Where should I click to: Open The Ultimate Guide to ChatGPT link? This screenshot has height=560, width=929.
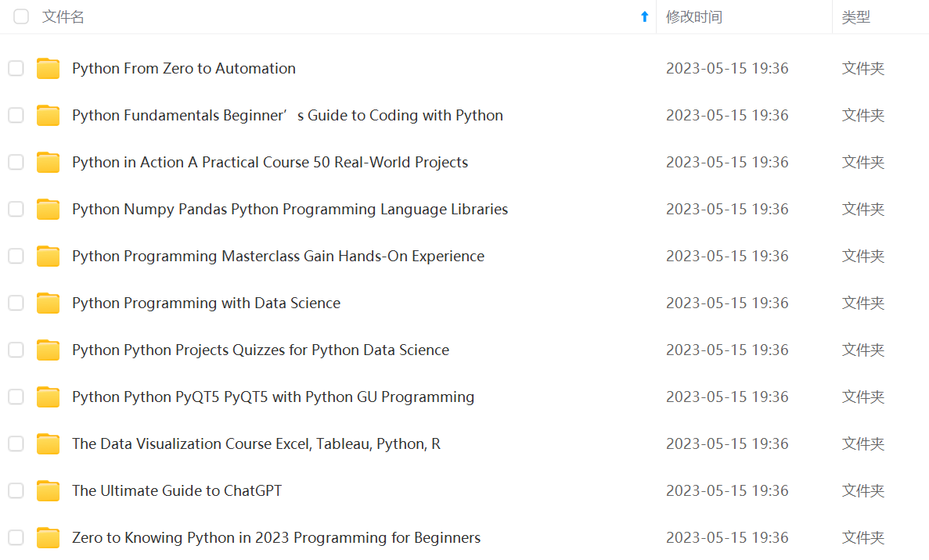pos(177,491)
